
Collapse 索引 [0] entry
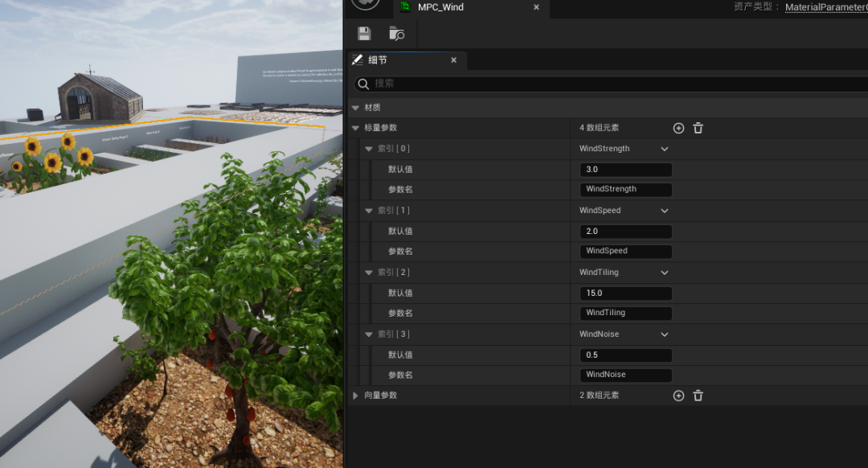tap(369, 149)
